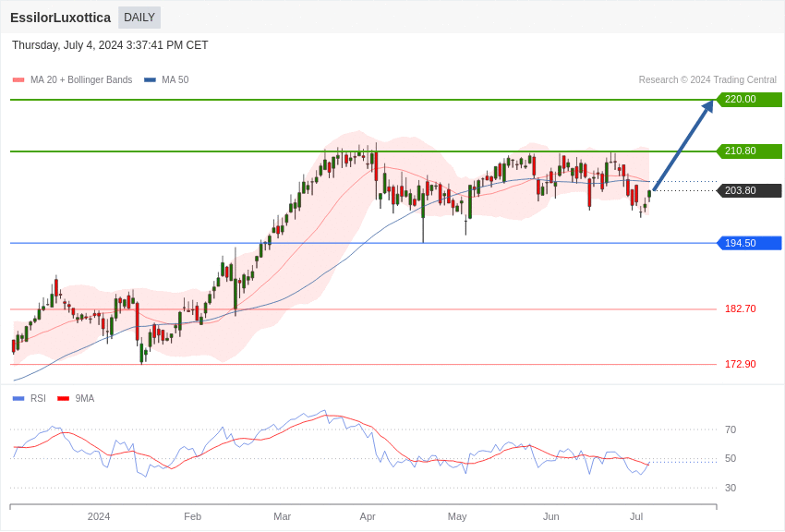785x532 pixels.
Task: Click the blue MA 50 legend swatch
Action: 150,80
